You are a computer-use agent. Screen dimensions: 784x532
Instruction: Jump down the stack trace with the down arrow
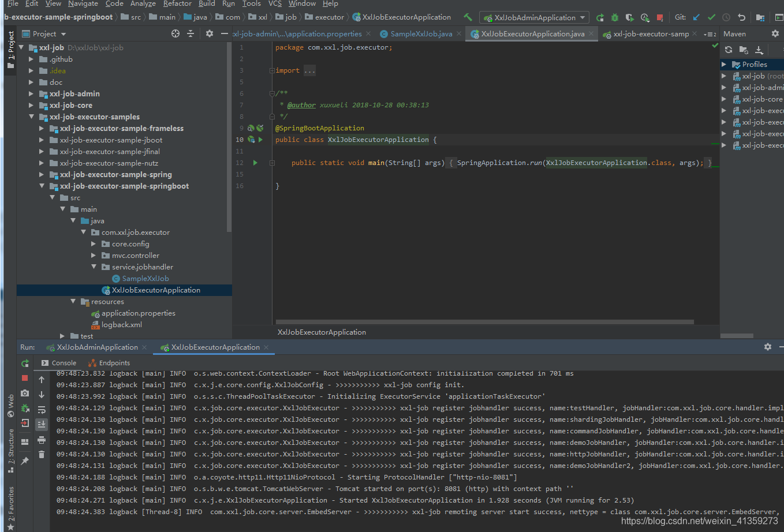pos(42,395)
